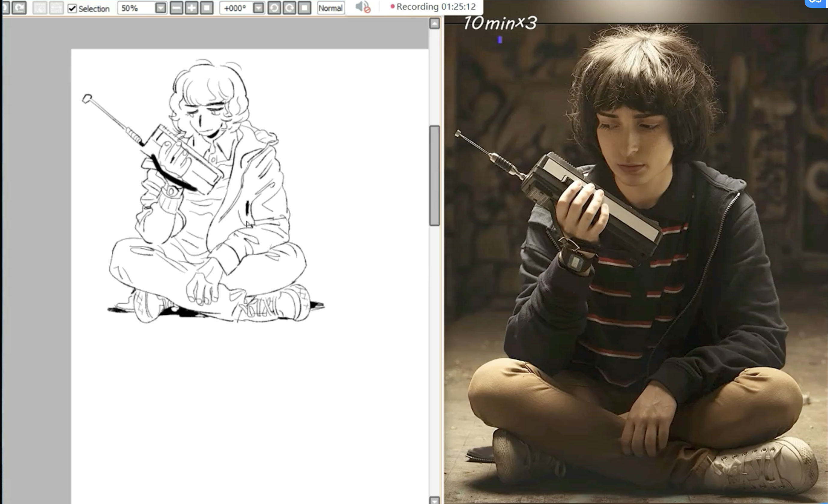Screen dimensions: 828x504
Task: Click the redo arrow icon
Action: click(x=19, y=8)
